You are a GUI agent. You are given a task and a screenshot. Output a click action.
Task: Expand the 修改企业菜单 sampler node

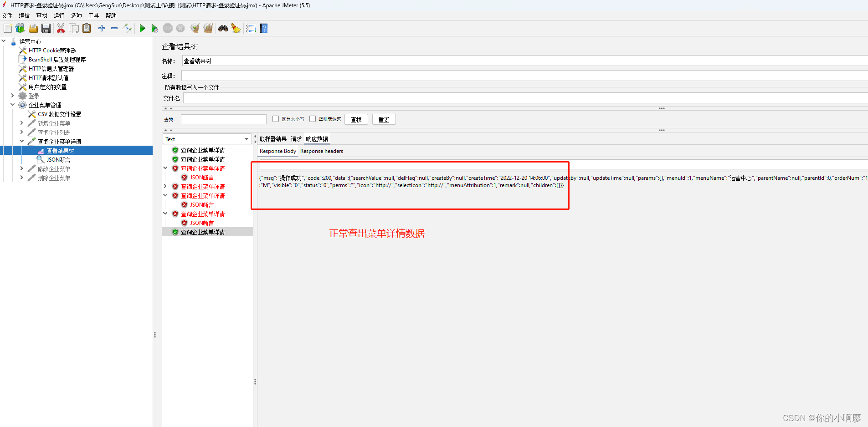tap(21, 168)
